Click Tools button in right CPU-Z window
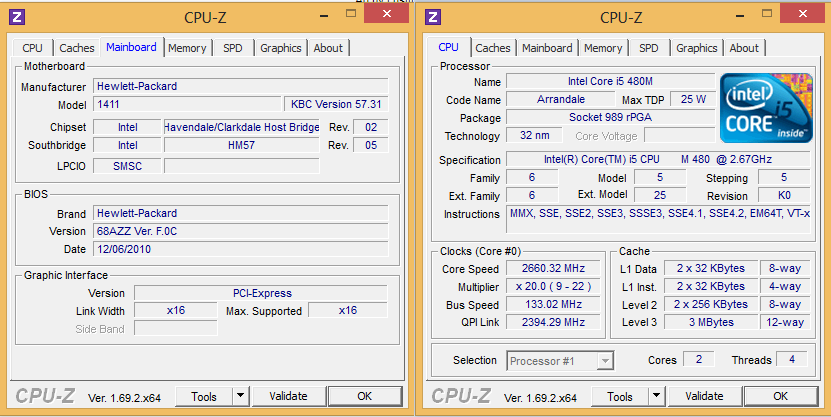 (x=620, y=396)
